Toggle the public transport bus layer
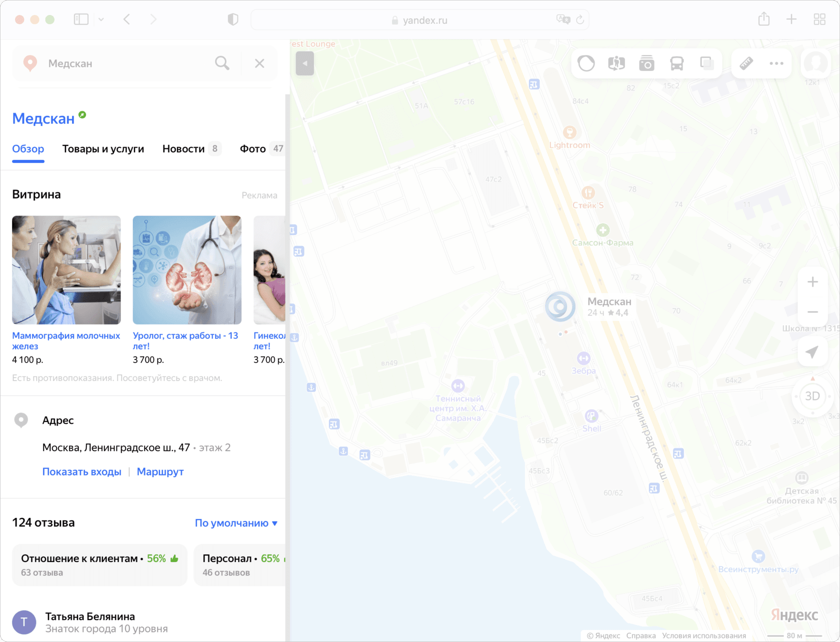 click(x=676, y=63)
